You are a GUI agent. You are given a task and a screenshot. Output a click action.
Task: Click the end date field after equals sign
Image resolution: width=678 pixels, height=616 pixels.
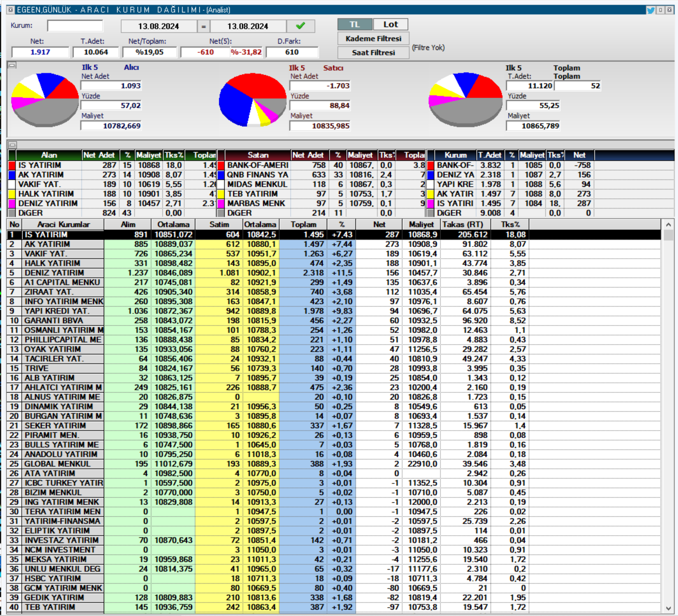click(248, 26)
